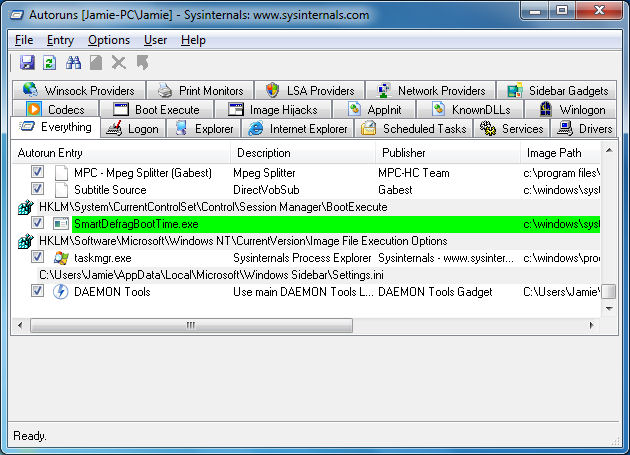Click the vertical scrollbar thumb
The width and height of the screenshot is (630, 455).
[609, 292]
